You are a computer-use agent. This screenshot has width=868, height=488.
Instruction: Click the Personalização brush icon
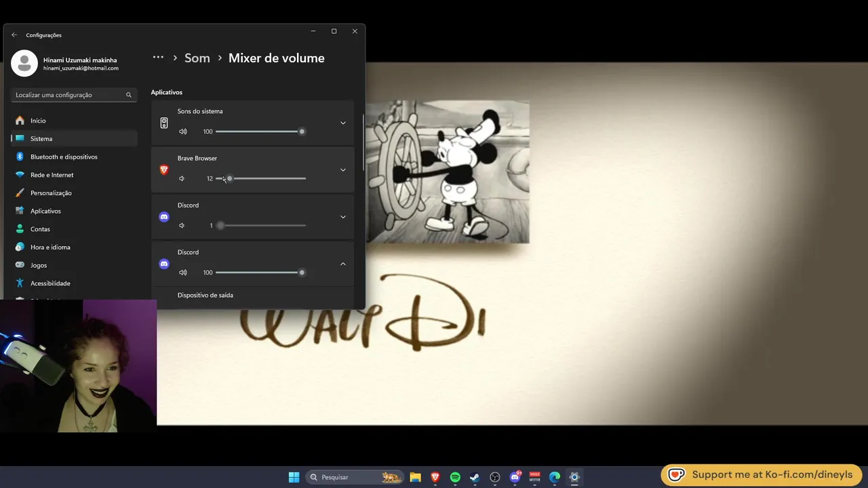(x=20, y=192)
